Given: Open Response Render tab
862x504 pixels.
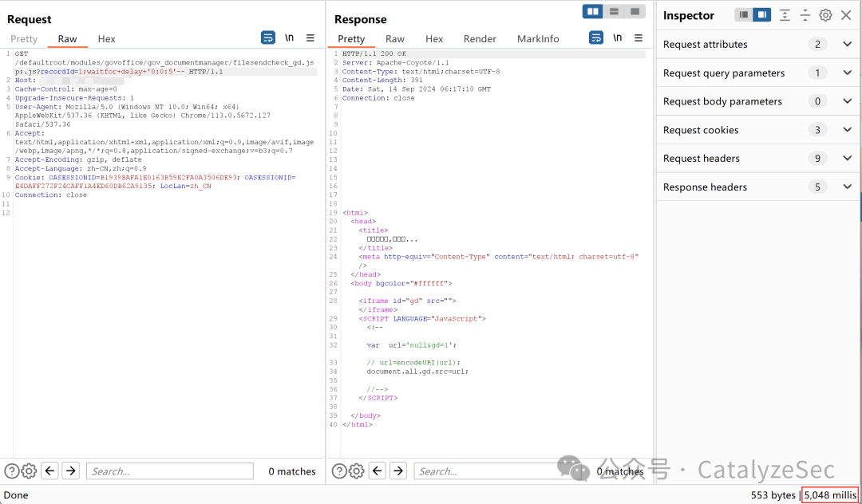Looking at the screenshot, I should pyautogui.click(x=480, y=39).
